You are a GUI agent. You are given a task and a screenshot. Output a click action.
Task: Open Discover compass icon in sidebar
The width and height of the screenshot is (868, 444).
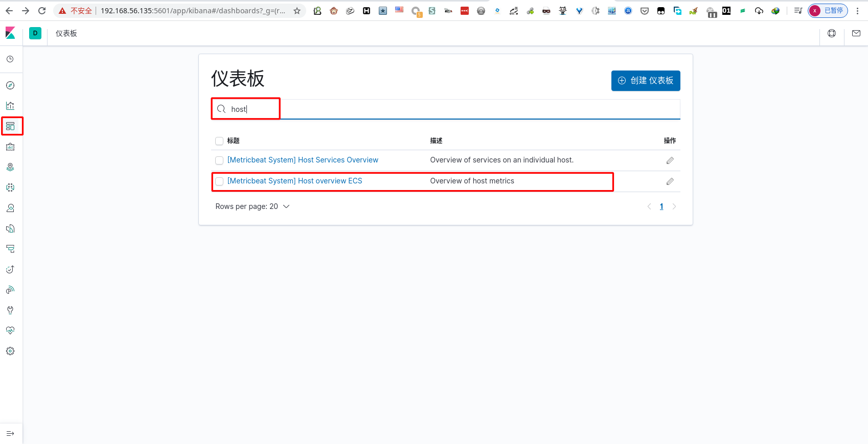[10, 85]
